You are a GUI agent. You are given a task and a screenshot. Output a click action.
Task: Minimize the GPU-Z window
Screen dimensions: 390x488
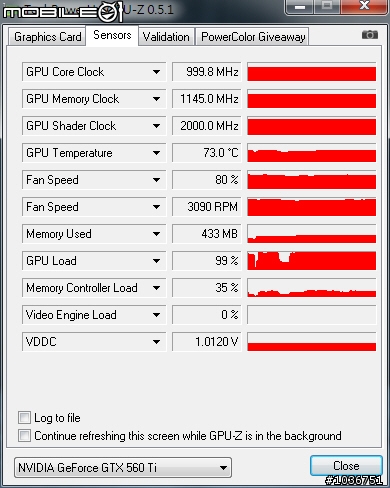click(x=300, y=7)
